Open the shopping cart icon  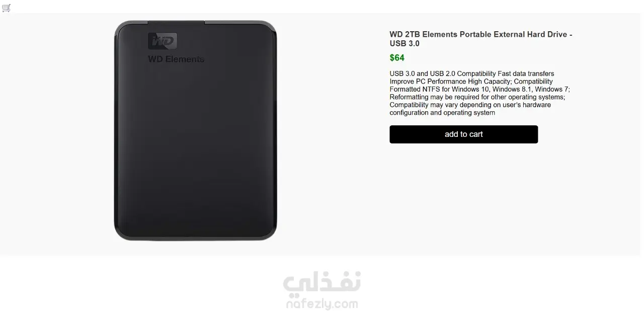(x=6, y=8)
